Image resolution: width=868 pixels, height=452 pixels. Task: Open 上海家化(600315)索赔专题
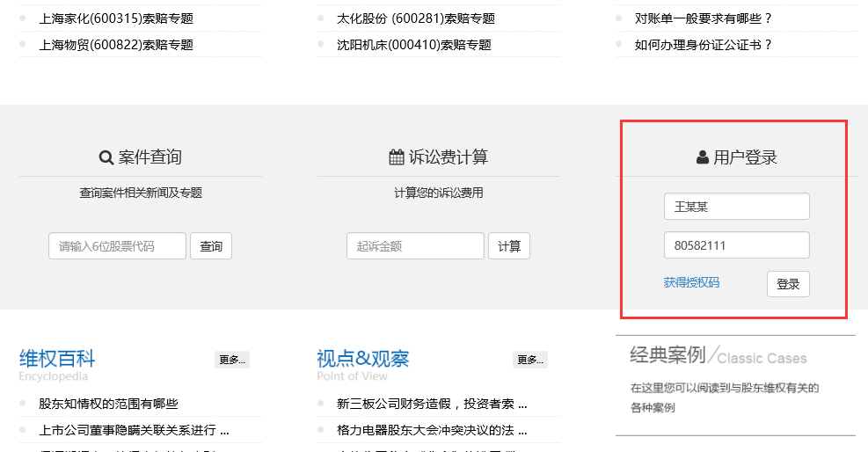116,18
